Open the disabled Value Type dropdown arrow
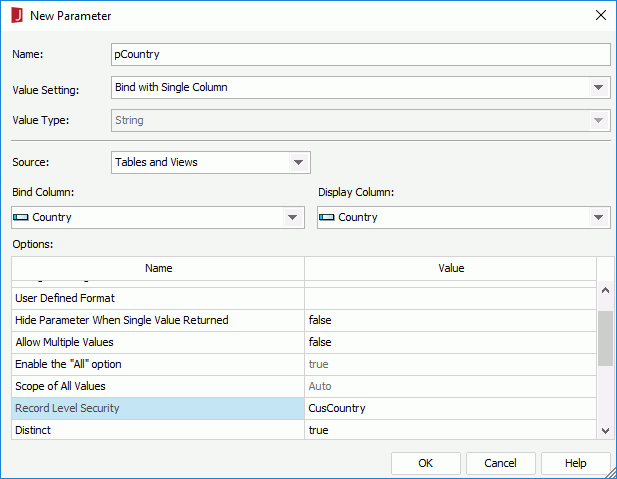The width and height of the screenshot is (617, 479). tap(599, 120)
